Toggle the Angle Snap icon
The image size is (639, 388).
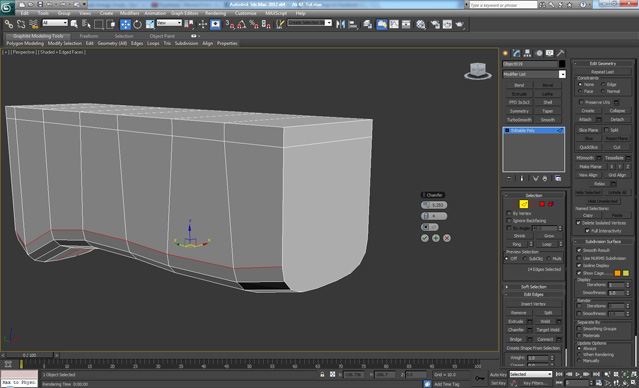242,24
